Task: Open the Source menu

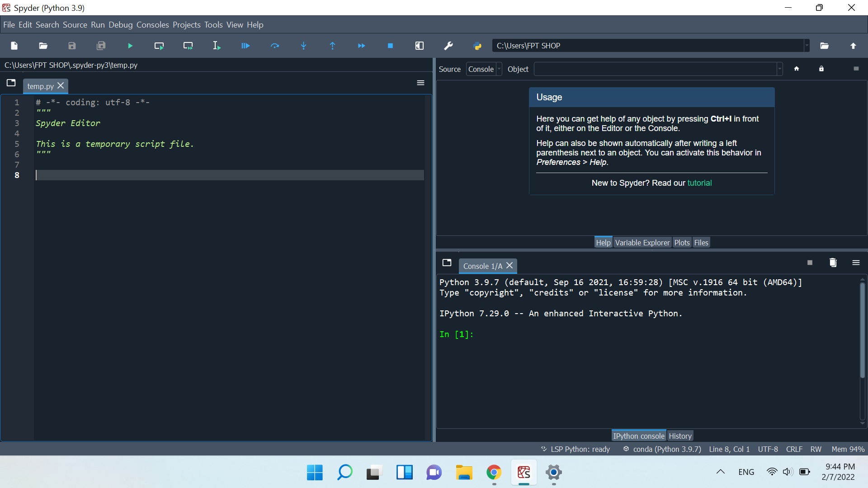Action: pos(75,25)
